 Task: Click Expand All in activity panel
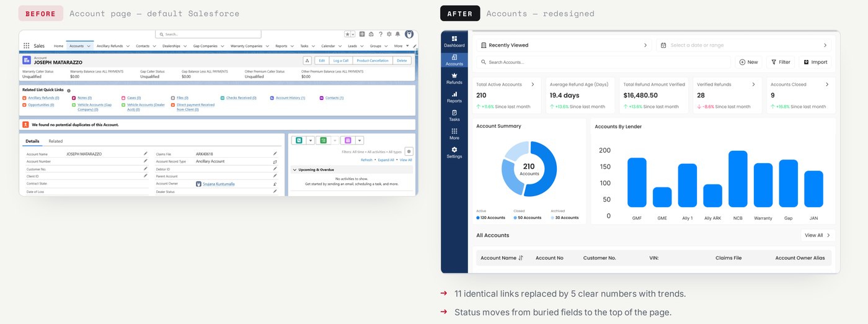(x=386, y=160)
